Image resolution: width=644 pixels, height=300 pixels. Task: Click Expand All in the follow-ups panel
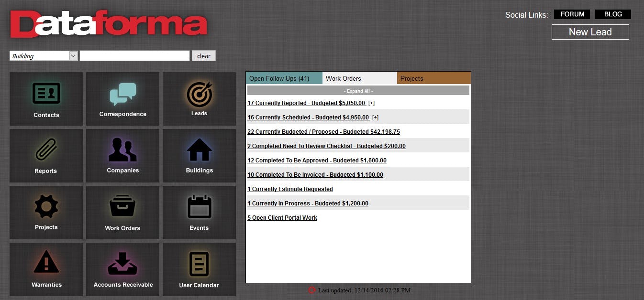click(358, 91)
